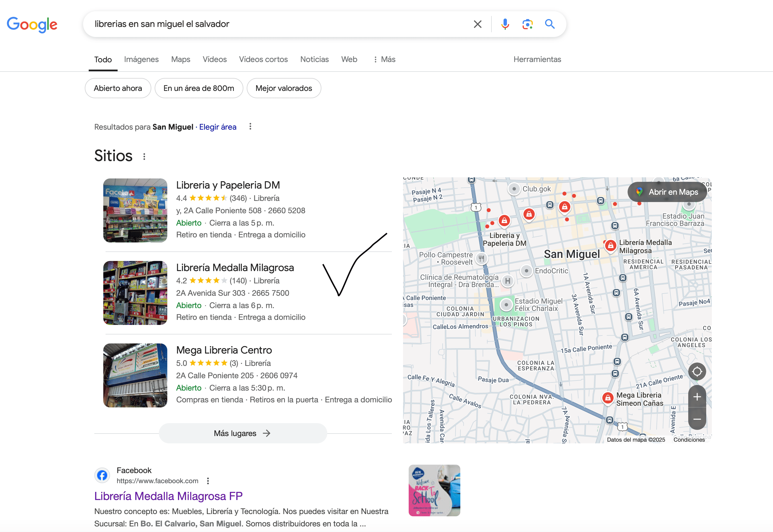Toggle the Abierto ahora filter chip

coord(118,88)
